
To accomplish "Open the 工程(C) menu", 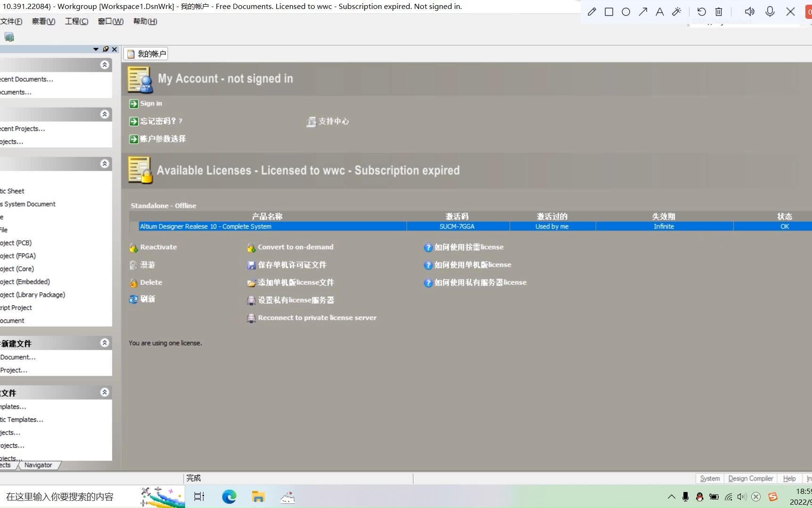I will point(76,21).
